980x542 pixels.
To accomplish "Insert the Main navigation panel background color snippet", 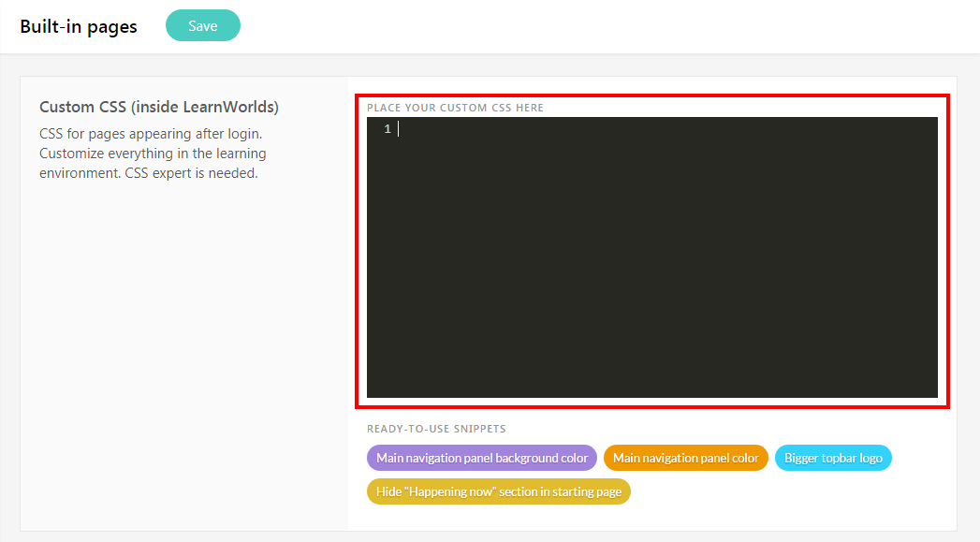I will [x=481, y=459].
